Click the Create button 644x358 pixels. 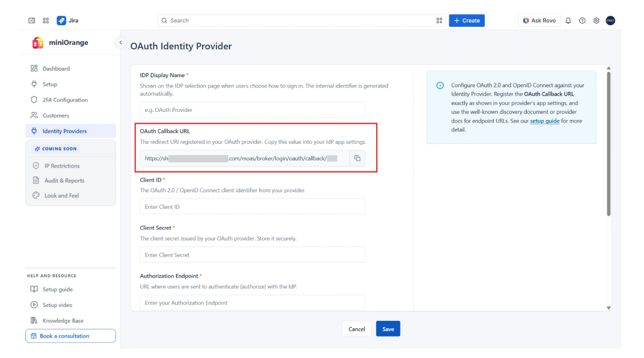[467, 20]
